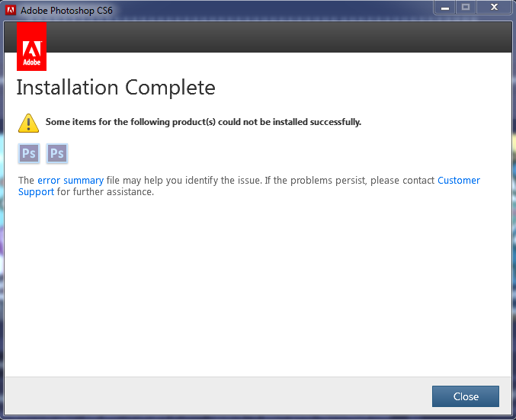Click the second Ps product icon
Image resolution: width=516 pixels, height=420 pixels.
click(57, 153)
